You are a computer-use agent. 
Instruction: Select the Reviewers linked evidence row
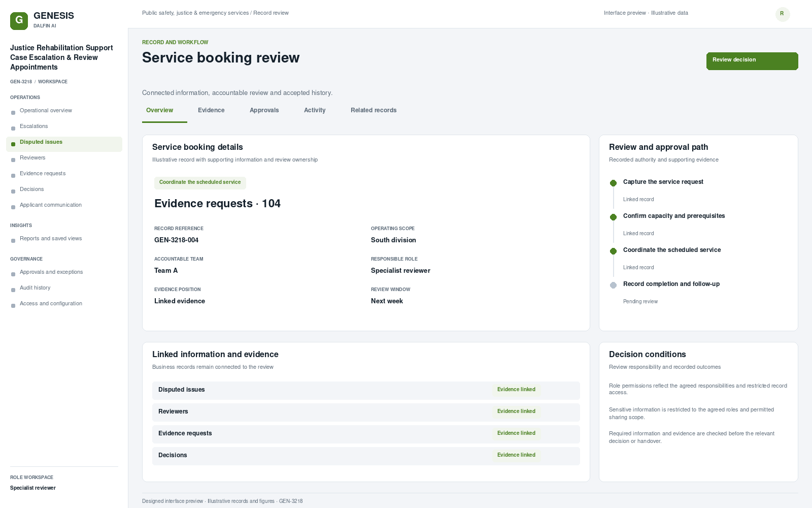click(x=366, y=412)
